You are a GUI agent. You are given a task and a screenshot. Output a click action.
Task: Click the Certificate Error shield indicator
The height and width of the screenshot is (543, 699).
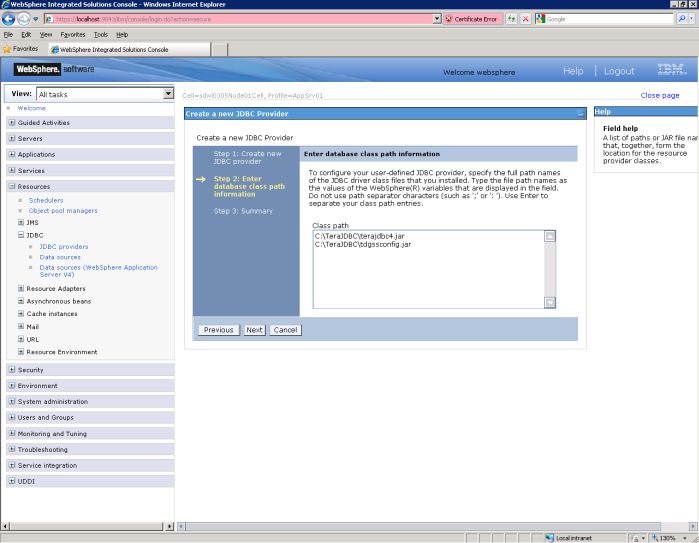[x=472, y=19]
